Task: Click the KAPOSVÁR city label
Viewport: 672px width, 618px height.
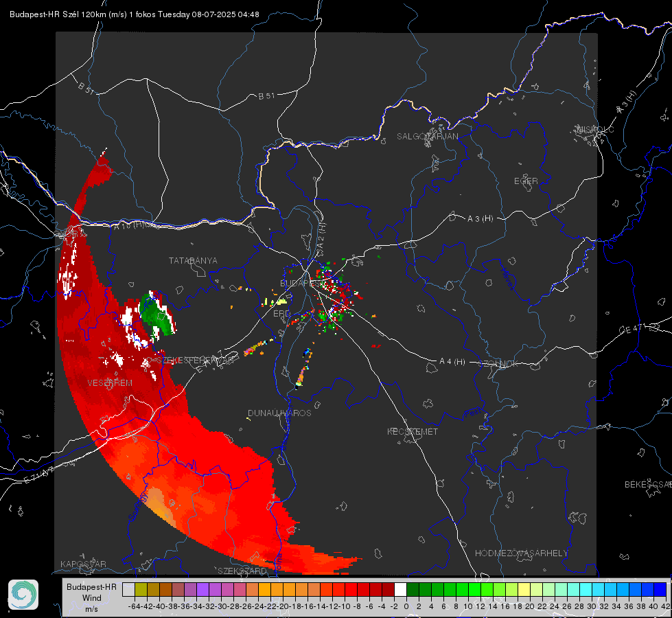Action: click(83, 564)
